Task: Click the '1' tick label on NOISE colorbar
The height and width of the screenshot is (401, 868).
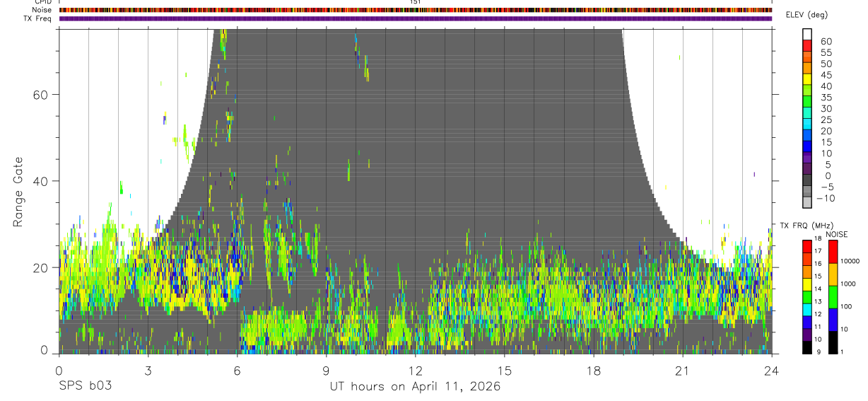Action: click(842, 352)
